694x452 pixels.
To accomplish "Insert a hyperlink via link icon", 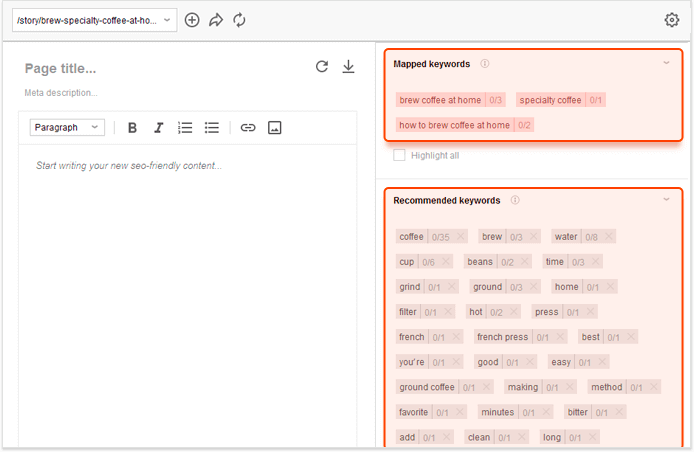I will tap(248, 128).
